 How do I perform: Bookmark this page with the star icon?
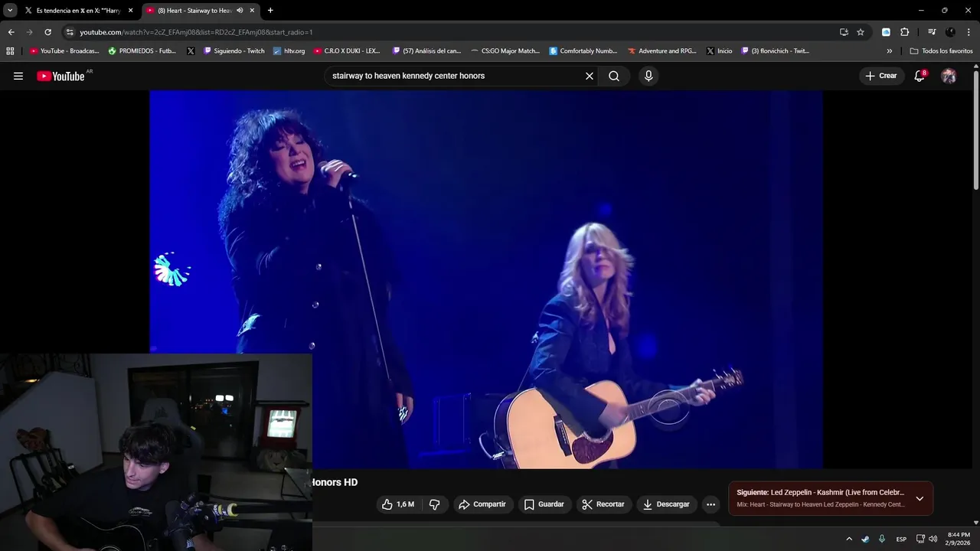tap(861, 32)
